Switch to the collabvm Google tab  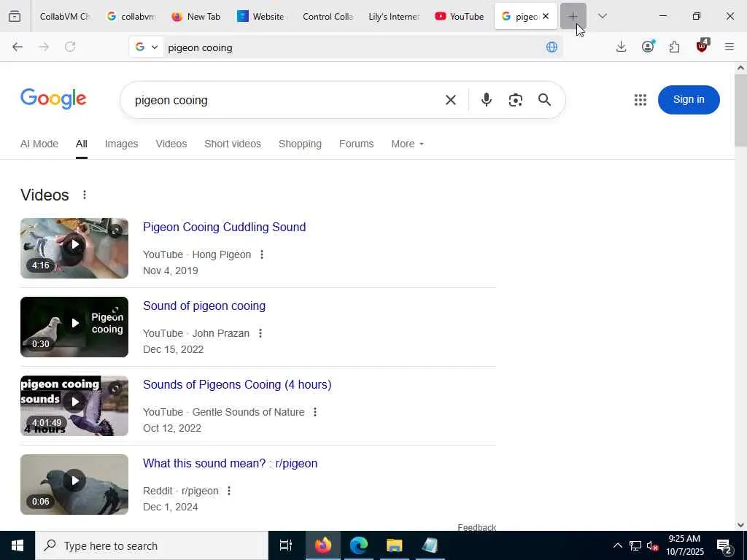(131, 17)
